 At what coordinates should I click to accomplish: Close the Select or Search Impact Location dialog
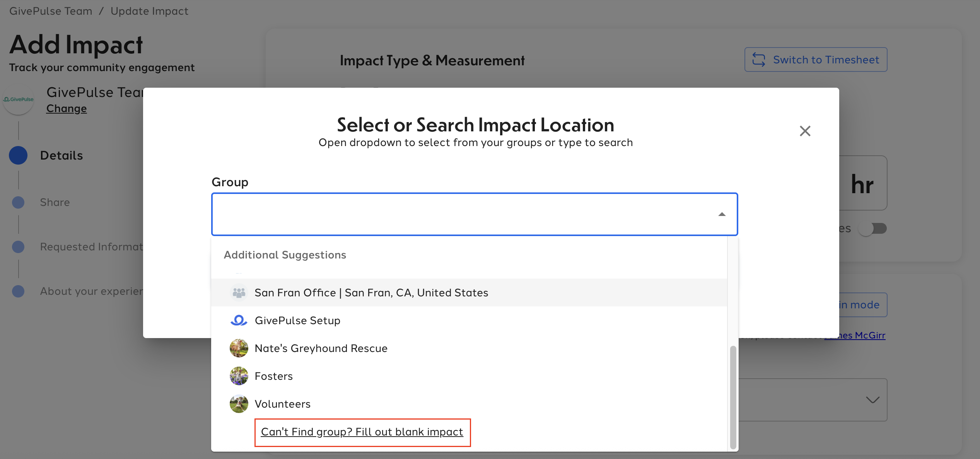tap(805, 131)
